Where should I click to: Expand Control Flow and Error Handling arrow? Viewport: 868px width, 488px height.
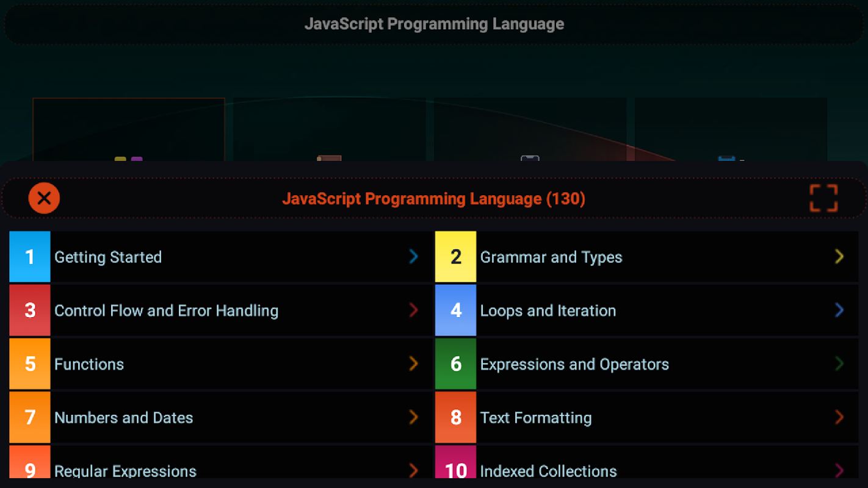pos(413,310)
